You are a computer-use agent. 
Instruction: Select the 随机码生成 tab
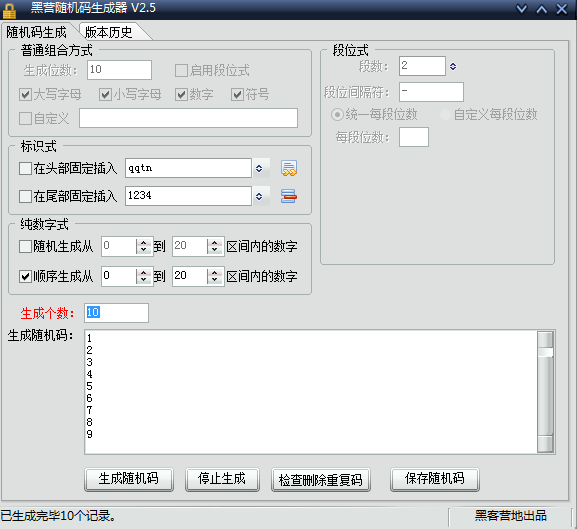(36, 32)
